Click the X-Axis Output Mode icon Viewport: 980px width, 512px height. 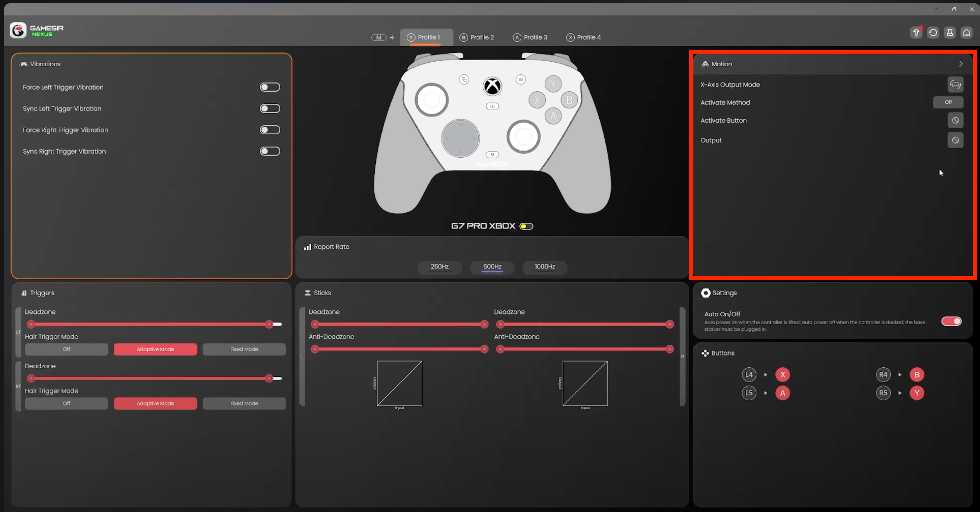[x=955, y=84]
